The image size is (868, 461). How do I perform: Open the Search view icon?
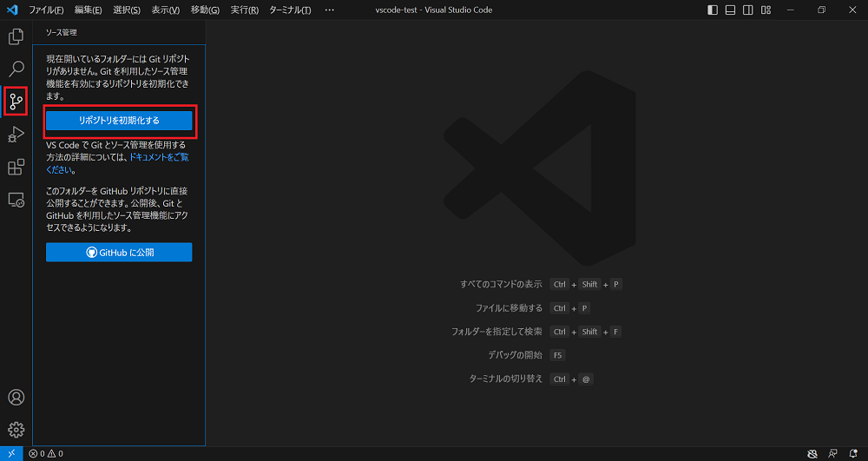click(x=16, y=69)
